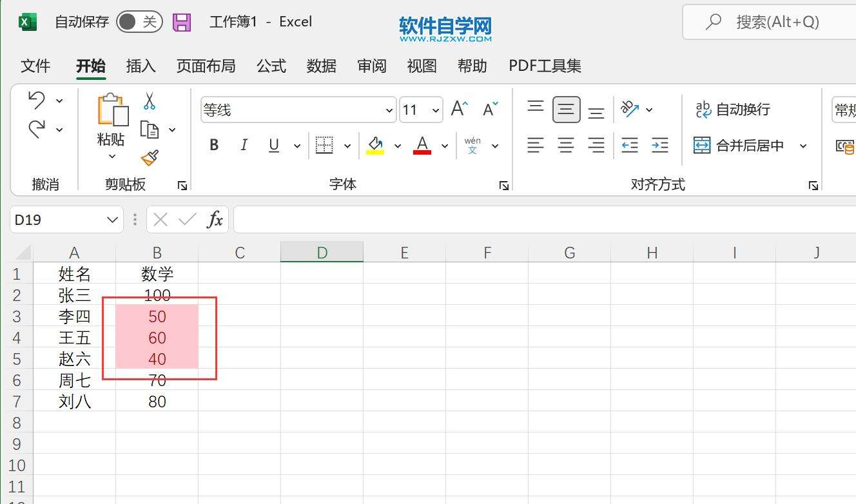Center cell text horizontally
This screenshot has height=504, width=856.
pos(566,146)
